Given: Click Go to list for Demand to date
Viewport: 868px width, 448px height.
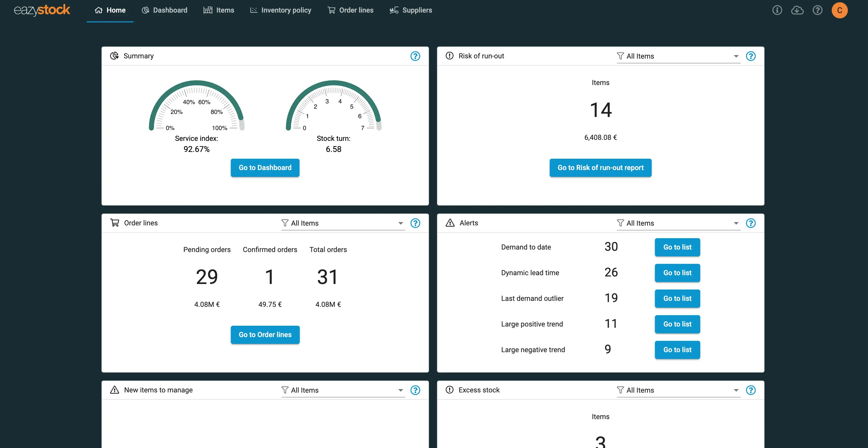Looking at the screenshot, I should [x=677, y=247].
